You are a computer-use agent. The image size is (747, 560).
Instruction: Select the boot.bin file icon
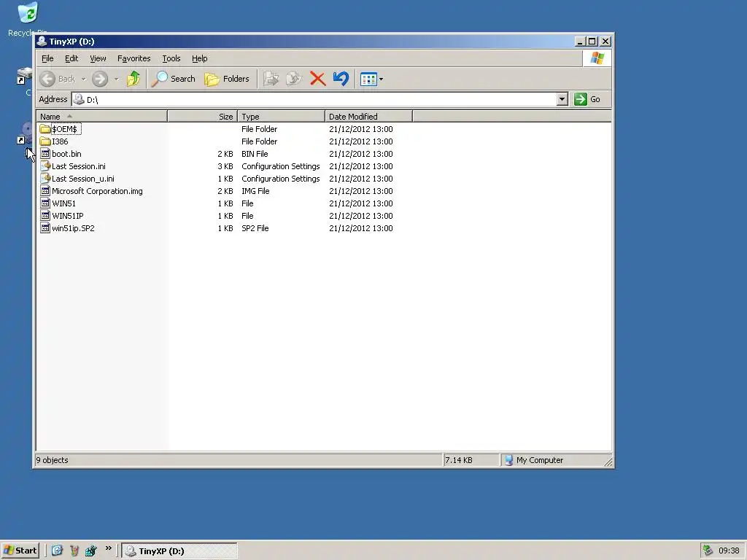coord(45,154)
